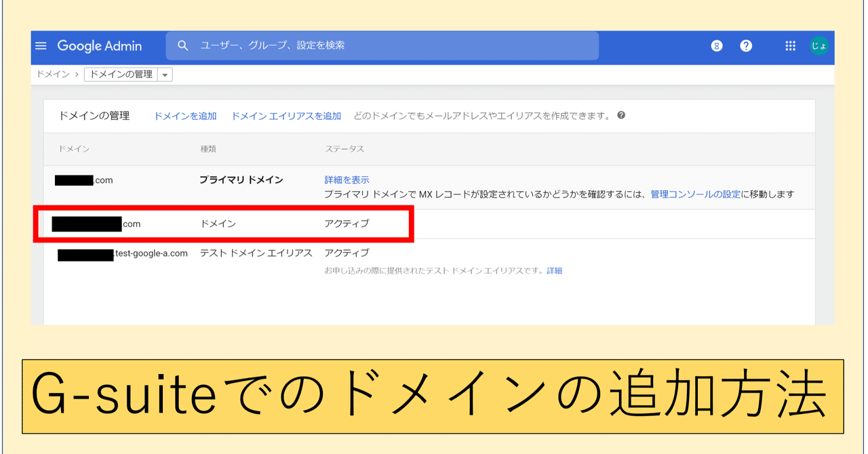Open the help question mark icon
This screenshot has width=868, height=454.
[x=746, y=45]
